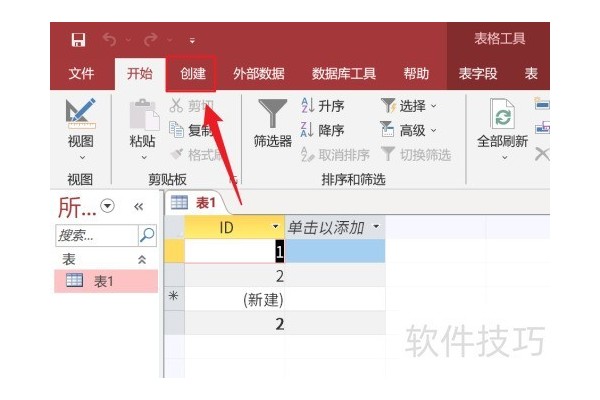Click the 单击以添加 column header

335,227
